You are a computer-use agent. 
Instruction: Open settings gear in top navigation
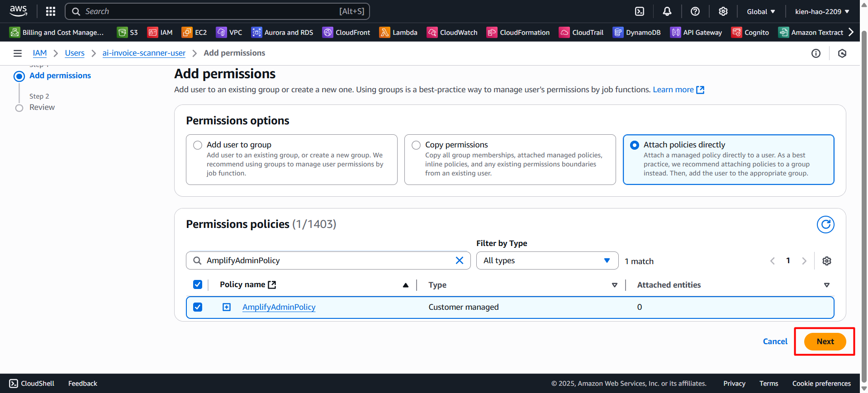[x=723, y=11]
